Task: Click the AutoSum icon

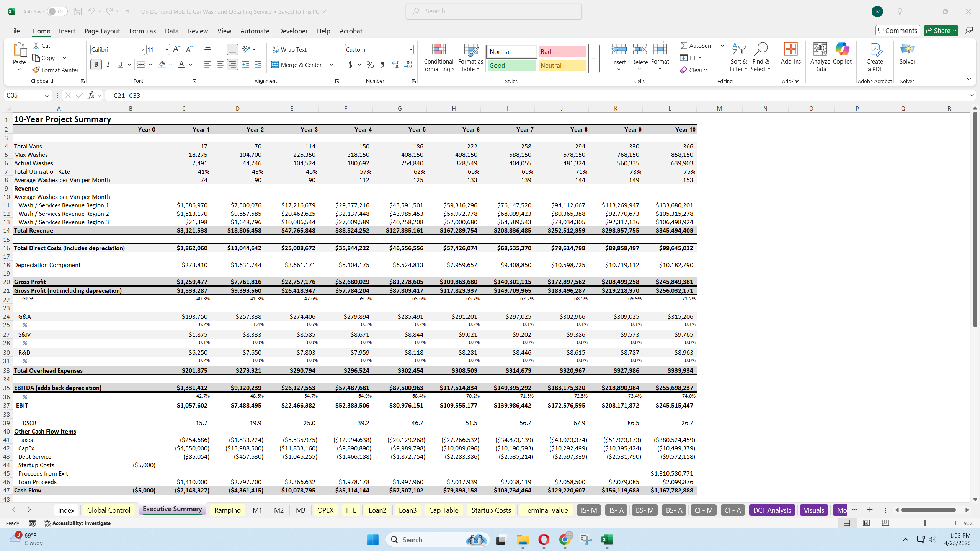Action: (x=684, y=46)
